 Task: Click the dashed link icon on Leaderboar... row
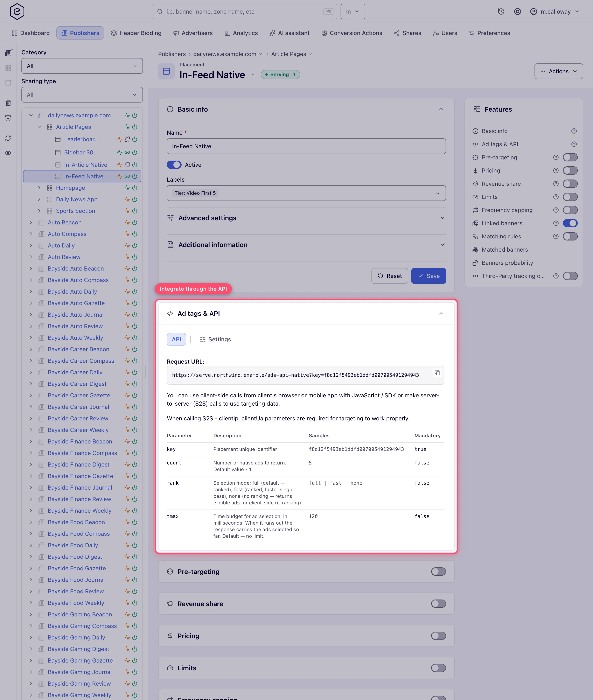point(127,139)
